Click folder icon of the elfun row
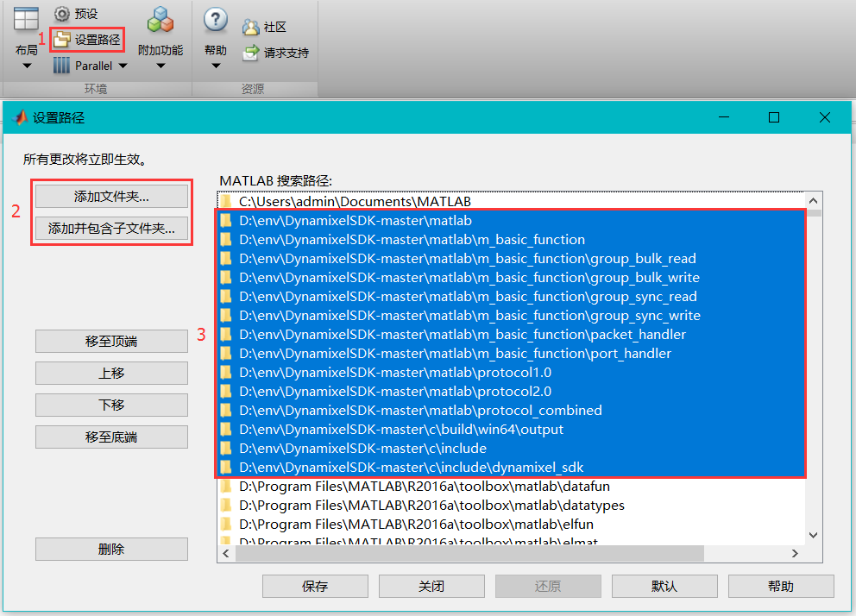Image resolution: width=856 pixels, height=616 pixels. click(x=225, y=524)
